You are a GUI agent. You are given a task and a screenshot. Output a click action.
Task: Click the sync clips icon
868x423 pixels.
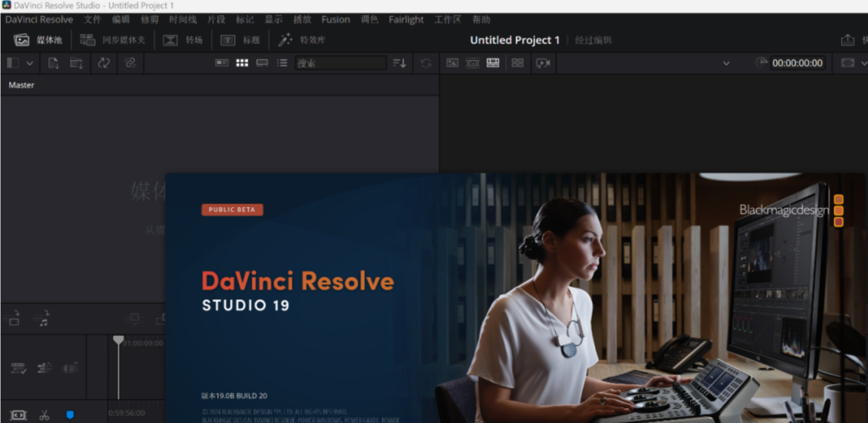[104, 63]
